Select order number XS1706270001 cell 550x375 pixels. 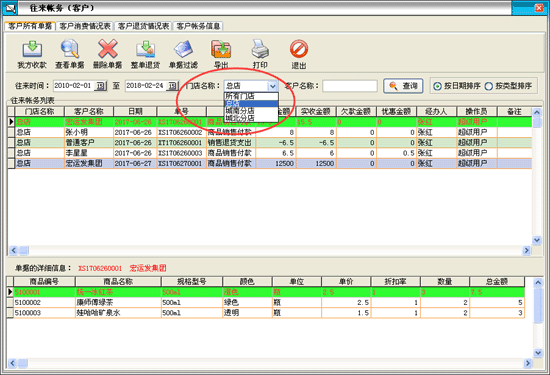pyautogui.click(x=181, y=163)
